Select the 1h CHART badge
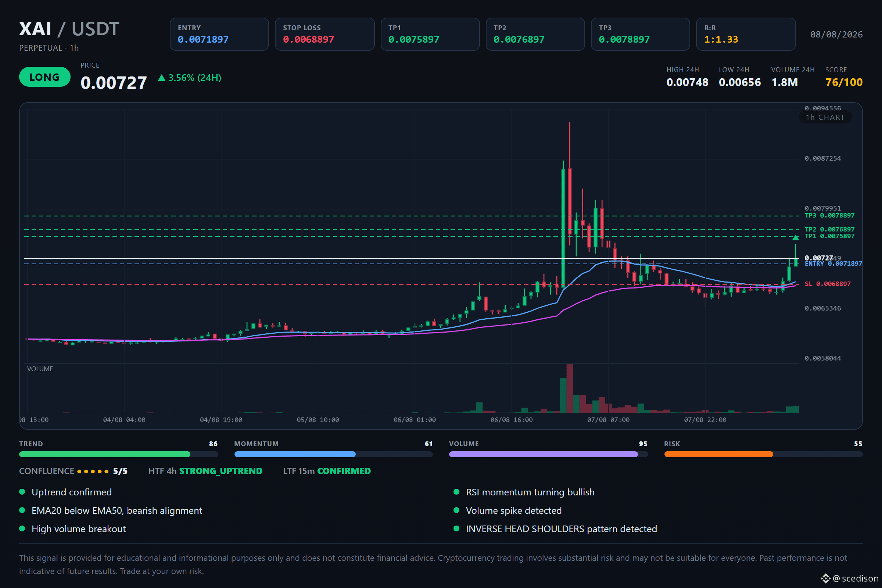Viewport: 882px width, 588px height. [x=825, y=117]
